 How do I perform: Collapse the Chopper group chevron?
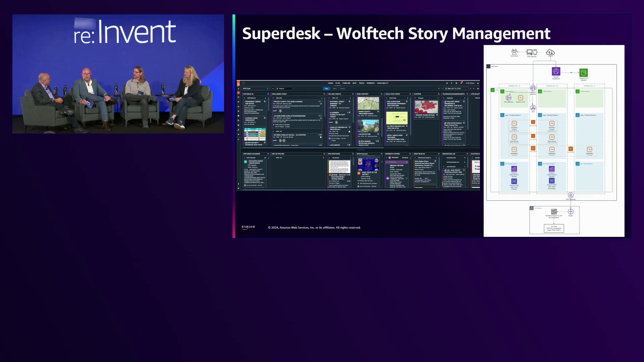click(415, 98)
